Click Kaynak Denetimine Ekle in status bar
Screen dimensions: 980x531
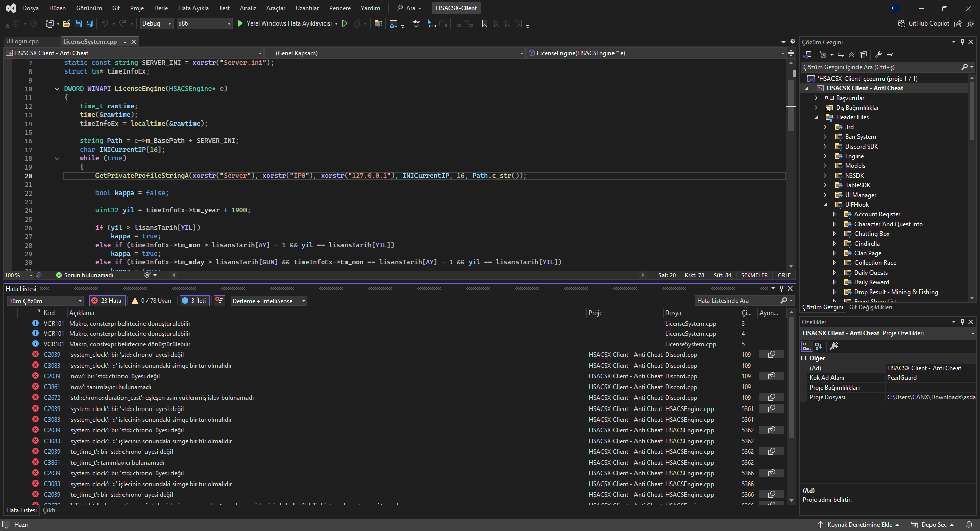pos(859,525)
